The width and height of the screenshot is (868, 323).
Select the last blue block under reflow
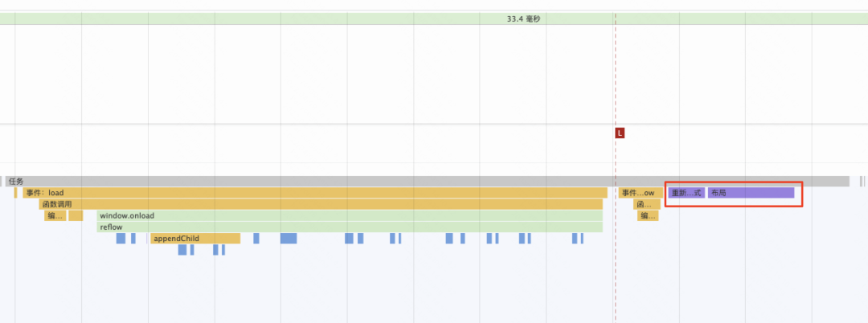[x=582, y=239]
